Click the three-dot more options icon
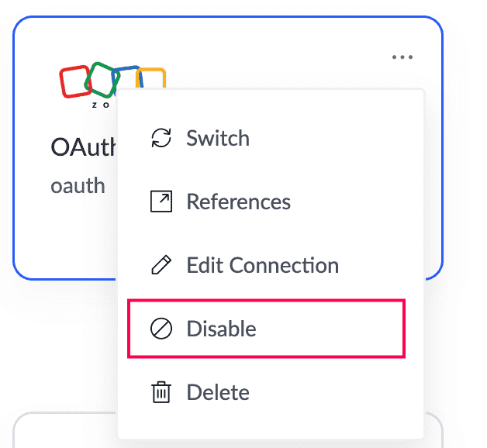Screen dimensions: 487x448 (x=402, y=58)
